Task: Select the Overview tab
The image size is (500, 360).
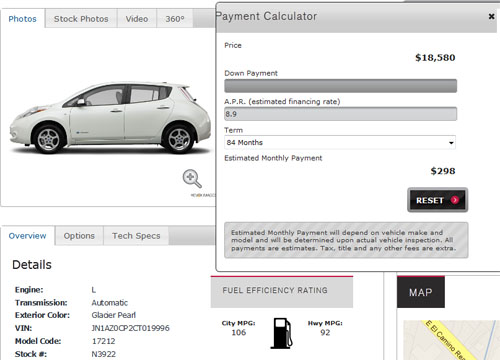Action: 28,236
